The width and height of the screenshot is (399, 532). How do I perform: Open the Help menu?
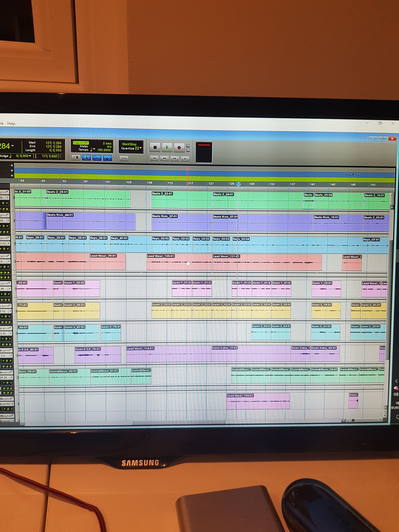point(11,123)
